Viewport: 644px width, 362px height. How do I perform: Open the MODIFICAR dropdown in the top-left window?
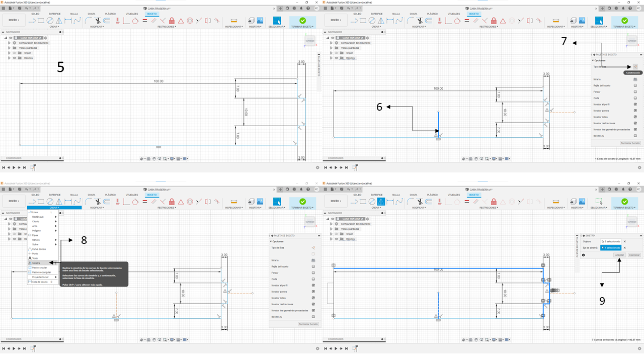[x=96, y=27]
